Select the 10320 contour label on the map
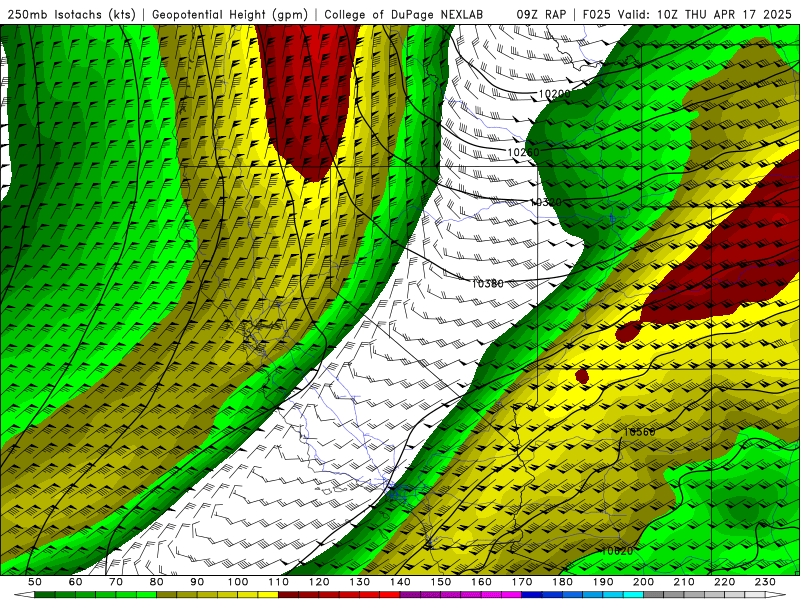This screenshot has height=600, width=800. coord(545,203)
